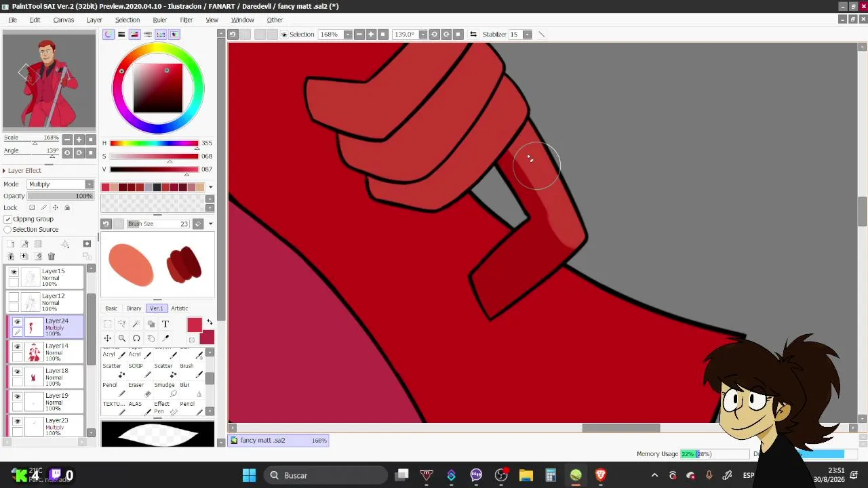Pick the foreground color swatch
Screen dimensions: 868x488
[x=195, y=325]
